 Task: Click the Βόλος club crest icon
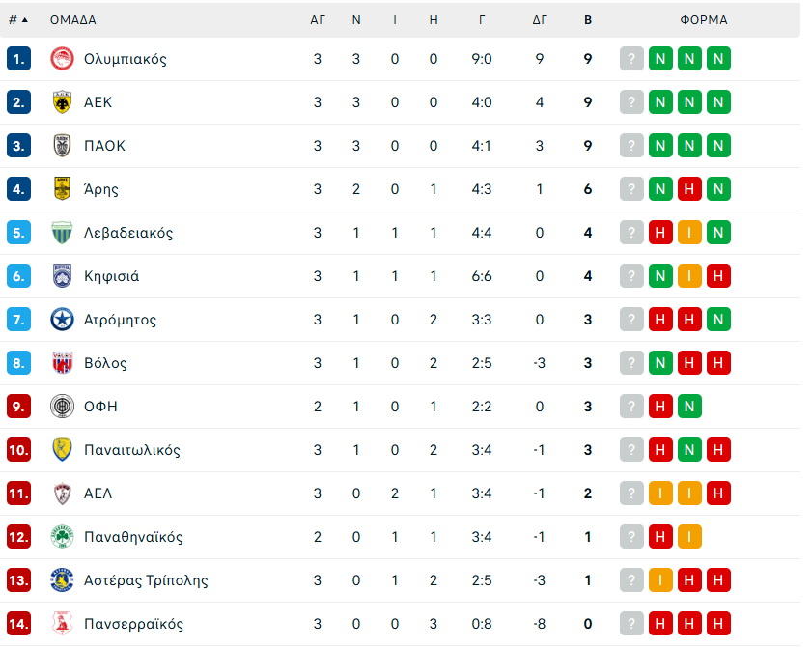point(62,363)
